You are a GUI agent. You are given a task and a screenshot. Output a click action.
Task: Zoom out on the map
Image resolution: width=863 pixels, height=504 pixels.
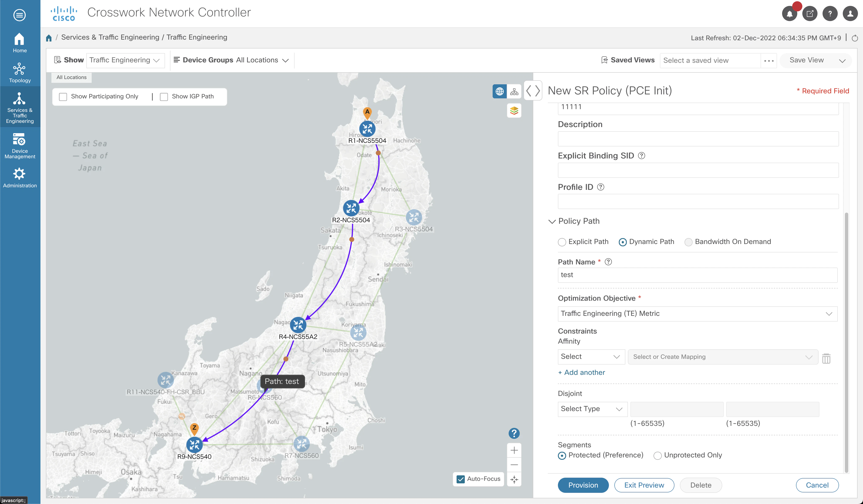(x=514, y=465)
